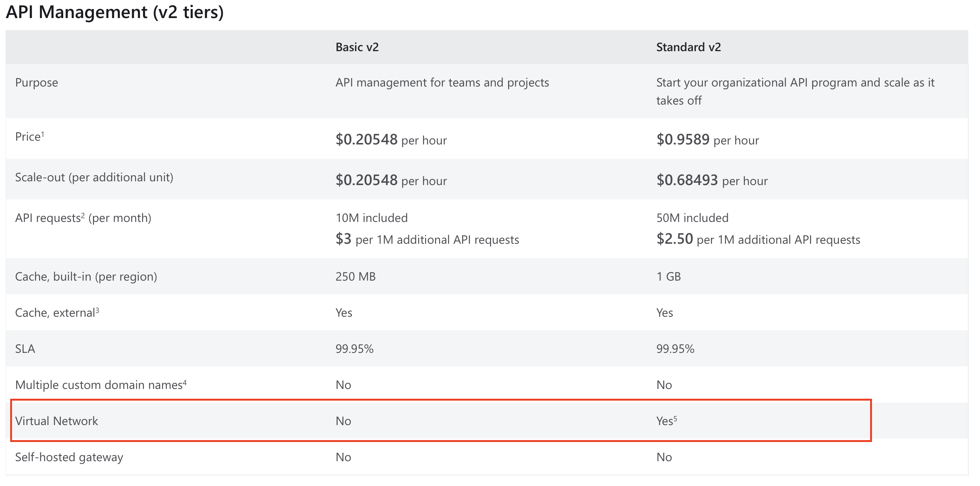The width and height of the screenshot is (980, 486).
Task: Click the Basic v2 column header
Action: coord(357,47)
